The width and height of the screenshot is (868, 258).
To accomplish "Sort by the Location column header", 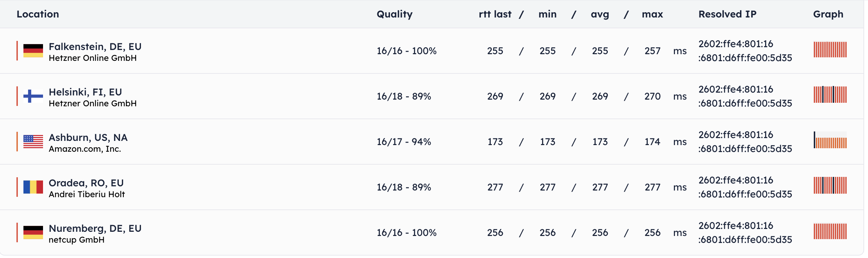I will point(38,14).
